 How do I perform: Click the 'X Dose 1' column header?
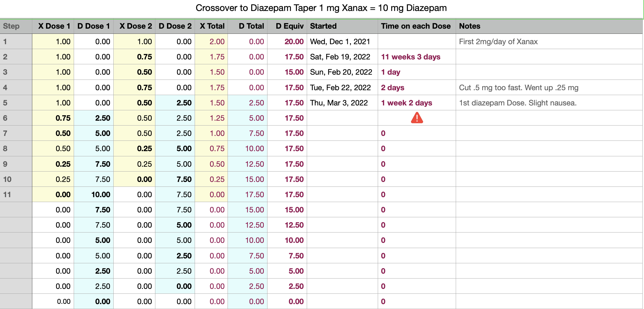click(x=53, y=26)
